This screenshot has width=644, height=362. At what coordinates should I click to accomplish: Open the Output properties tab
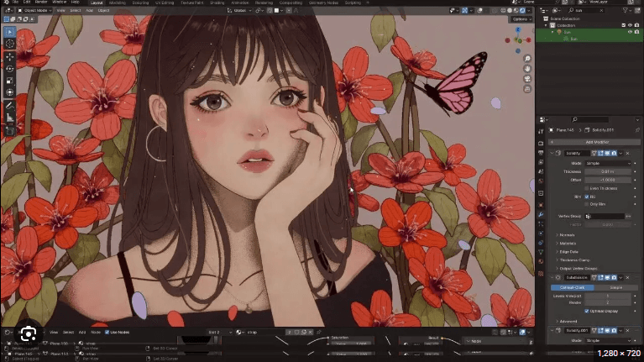click(x=541, y=152)
